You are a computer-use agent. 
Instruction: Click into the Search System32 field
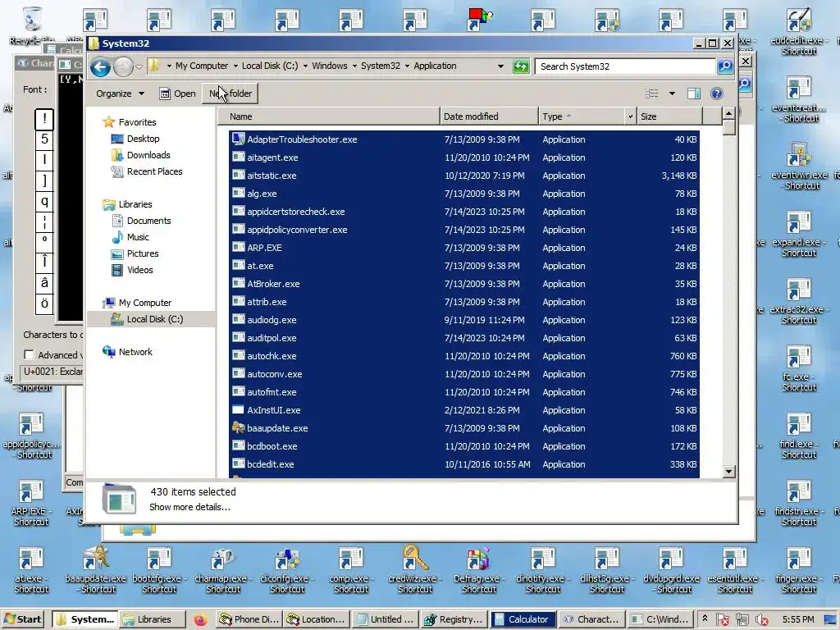[x=625, y=66]
